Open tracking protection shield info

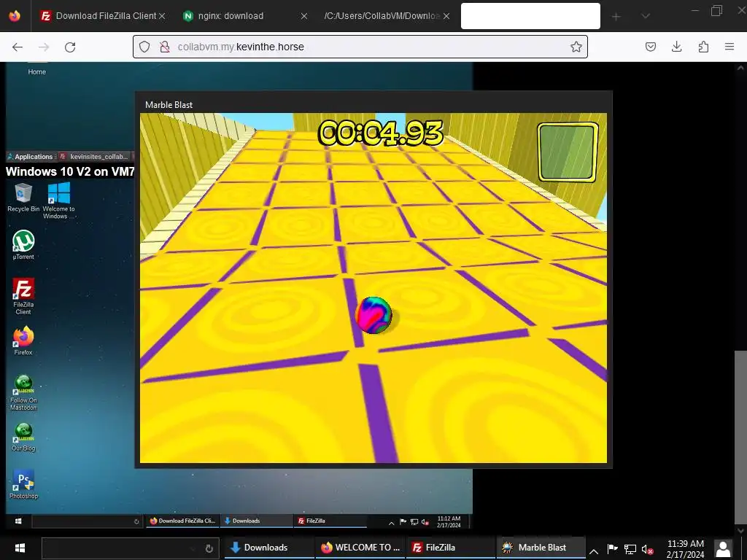click(144, 47)
